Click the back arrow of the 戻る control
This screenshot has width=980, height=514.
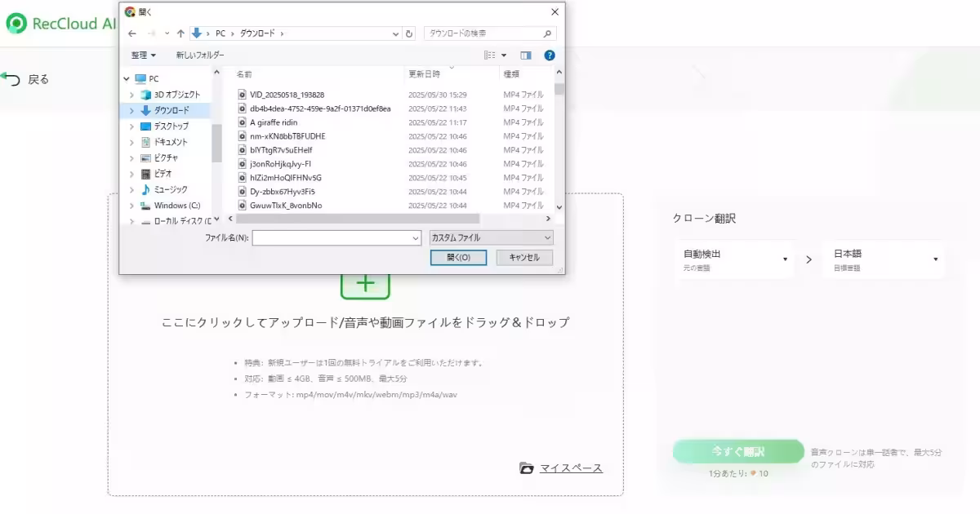[11, 78]
